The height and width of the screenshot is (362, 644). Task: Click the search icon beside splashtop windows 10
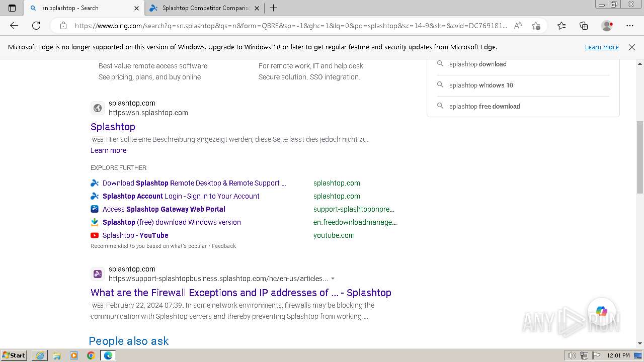click(440, 85)
